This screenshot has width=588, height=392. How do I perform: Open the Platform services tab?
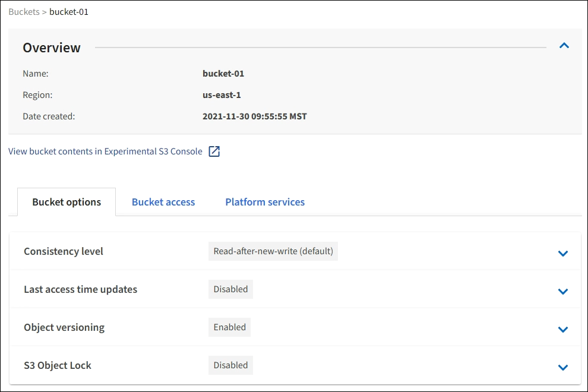265,202
